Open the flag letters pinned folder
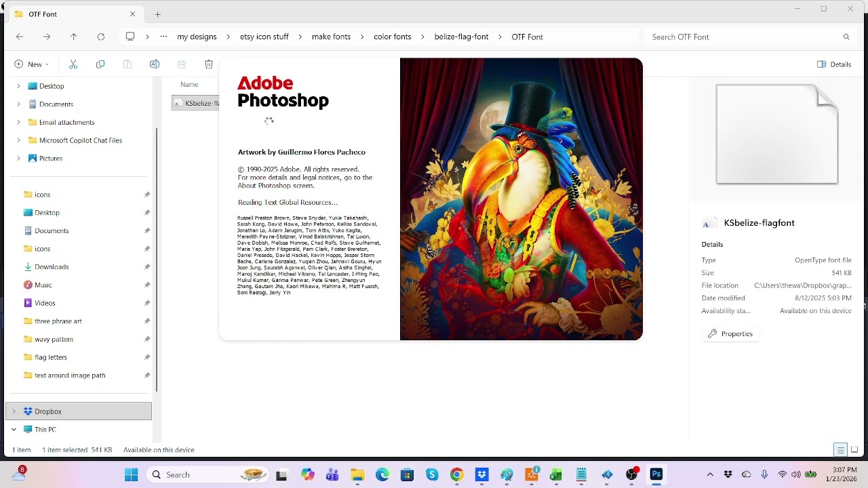 tap(51, 357)
